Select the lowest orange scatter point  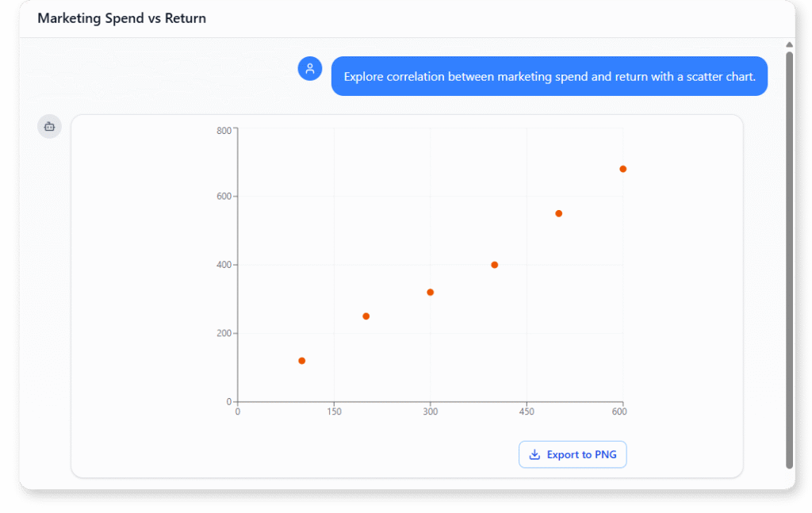coord(302,361)
